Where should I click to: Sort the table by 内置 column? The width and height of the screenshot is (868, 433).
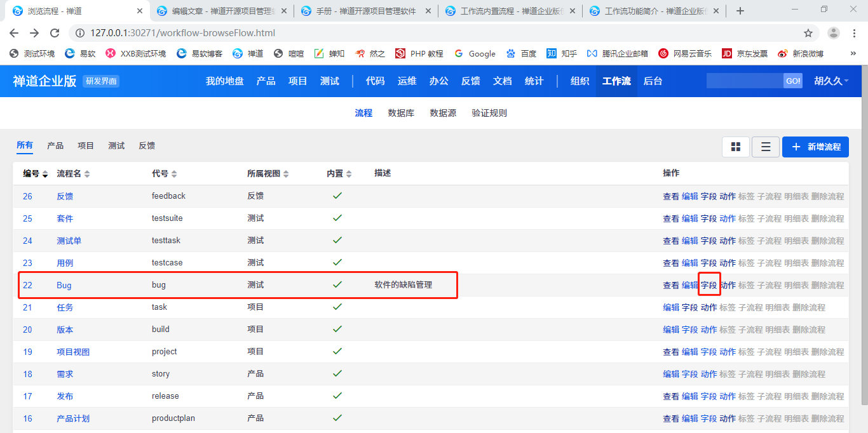coord(339,173)
